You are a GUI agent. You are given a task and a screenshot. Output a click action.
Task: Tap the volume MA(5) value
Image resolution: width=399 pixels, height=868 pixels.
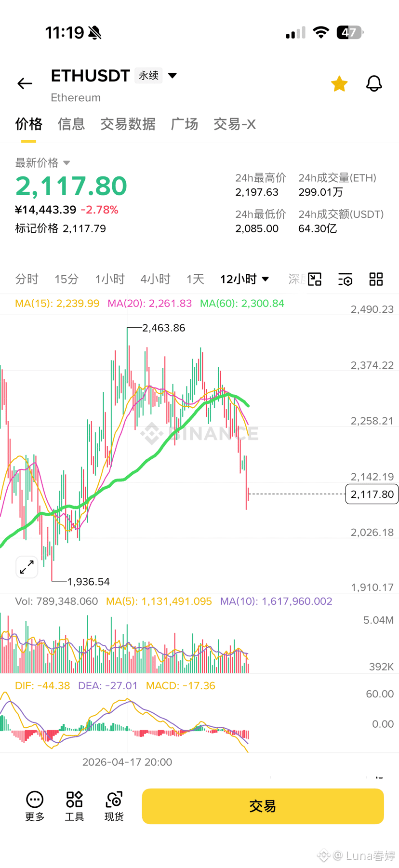point(159,601)
